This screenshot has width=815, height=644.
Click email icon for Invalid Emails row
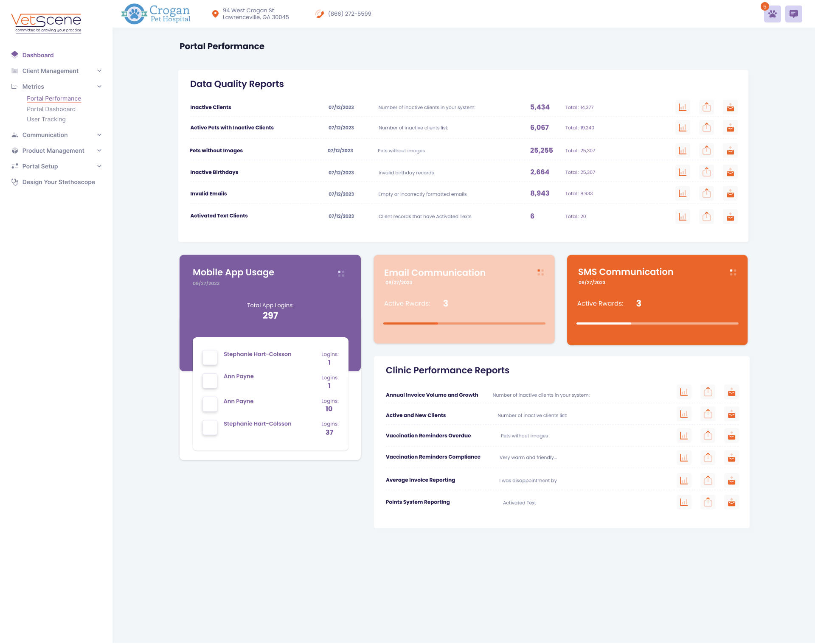click(730, 194)
